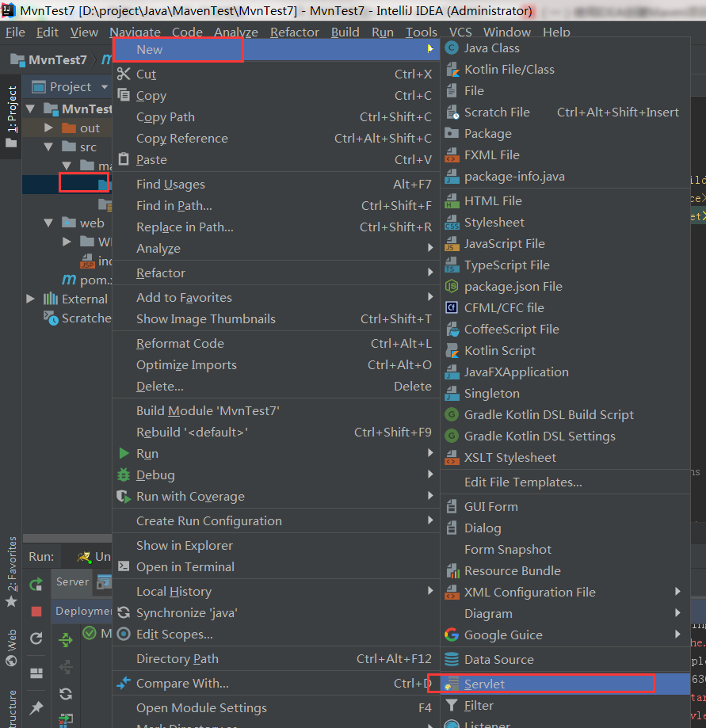Select New in context menu

point(276,49)
